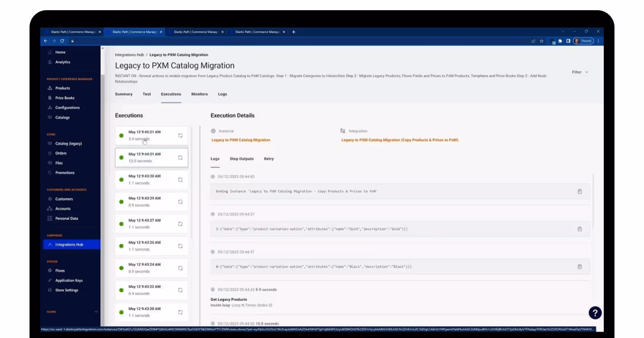The image size is (644, 338).
Task: Open the top Logs tab
Action: (x=222, y=94)
